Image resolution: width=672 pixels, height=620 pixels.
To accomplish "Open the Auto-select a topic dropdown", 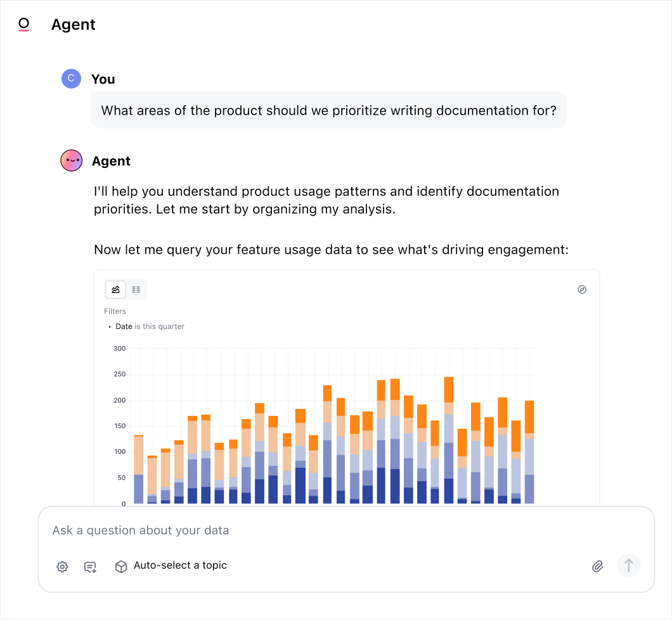I will pos(180,565).
